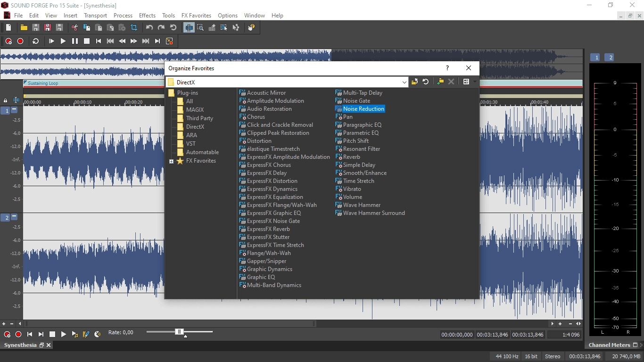Create new folder in Organize Favorites
644x362 pixels.
pos(440,82)
